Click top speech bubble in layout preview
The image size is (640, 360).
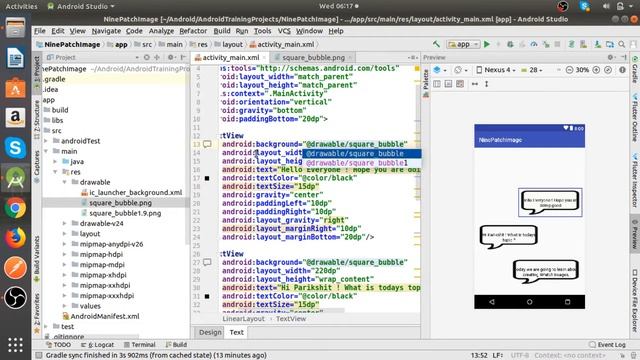[x=550, y=202]
